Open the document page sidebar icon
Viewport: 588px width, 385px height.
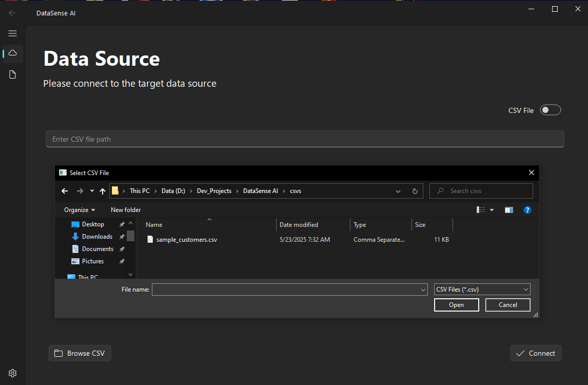13,75
